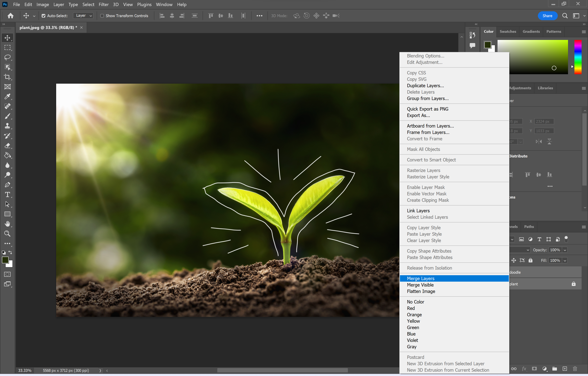Screen dimensions: 588x376
Task: Select the Hand tool
Action: (7, 224)
